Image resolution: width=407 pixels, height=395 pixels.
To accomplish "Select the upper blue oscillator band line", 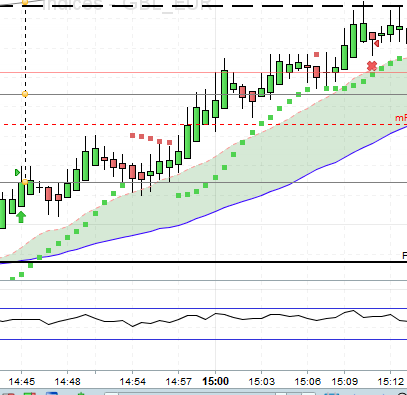I will [x=203, y=309].
